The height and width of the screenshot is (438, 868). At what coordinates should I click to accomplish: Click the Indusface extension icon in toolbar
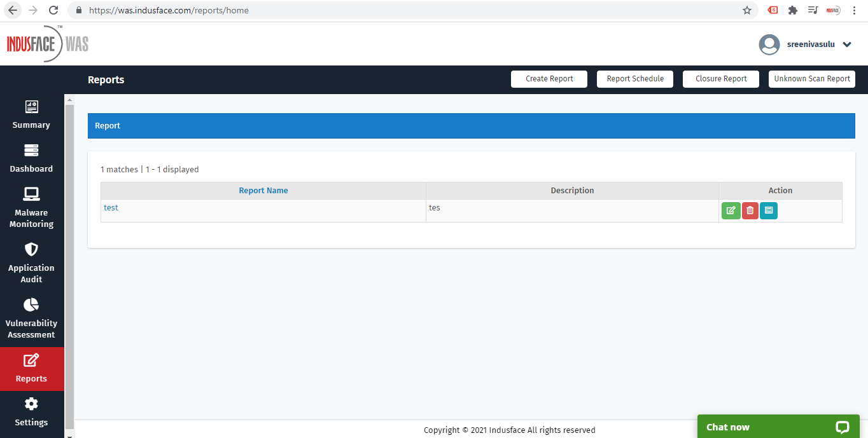[833, 10]
